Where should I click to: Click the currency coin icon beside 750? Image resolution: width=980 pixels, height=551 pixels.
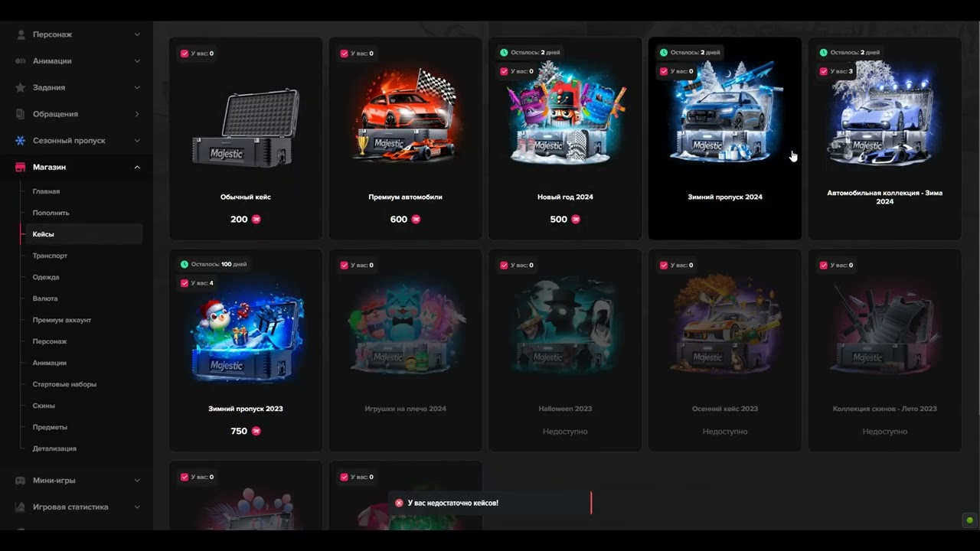point(256,431)
